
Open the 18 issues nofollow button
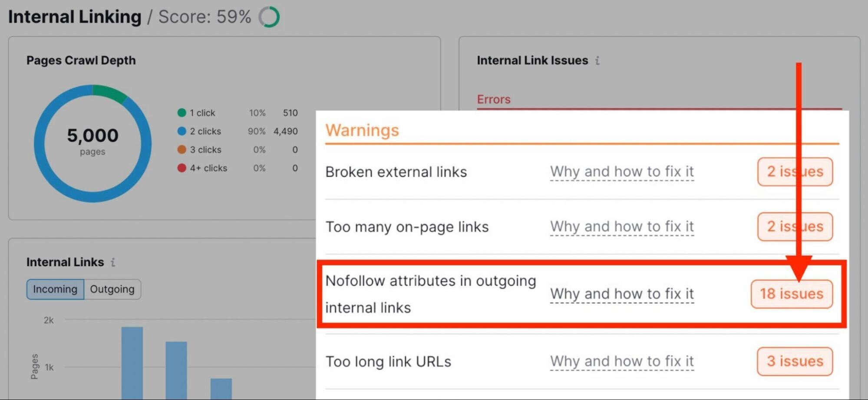coord(791,294)
